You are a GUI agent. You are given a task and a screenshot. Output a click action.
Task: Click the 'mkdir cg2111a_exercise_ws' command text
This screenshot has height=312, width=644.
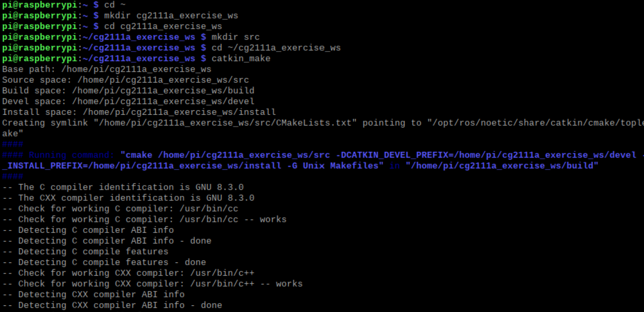[171, 15]
